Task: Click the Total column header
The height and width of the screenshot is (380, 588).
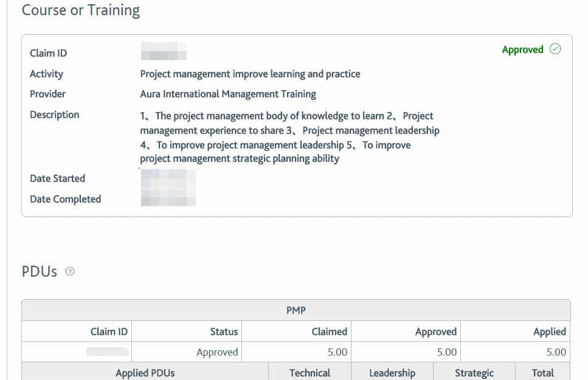Action: pos(542,373)
